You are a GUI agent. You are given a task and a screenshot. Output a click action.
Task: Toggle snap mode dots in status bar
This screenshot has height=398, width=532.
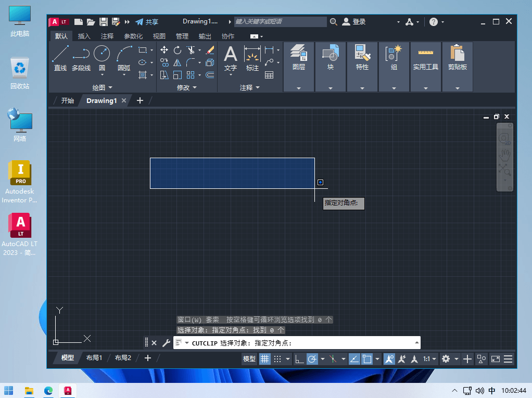point(277,359)
